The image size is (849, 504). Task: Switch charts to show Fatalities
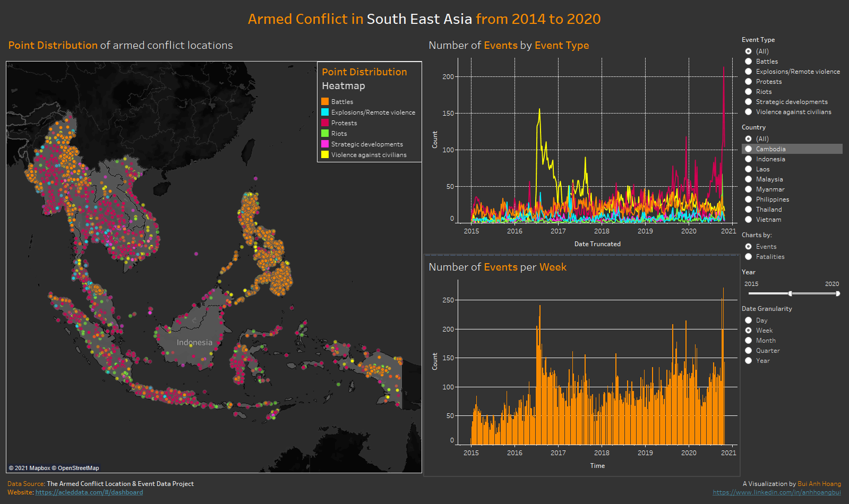click(748, 257)
